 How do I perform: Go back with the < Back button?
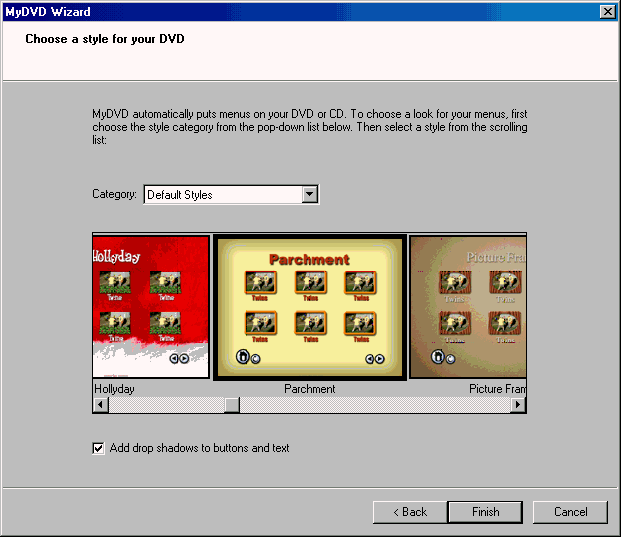point(410,512)
